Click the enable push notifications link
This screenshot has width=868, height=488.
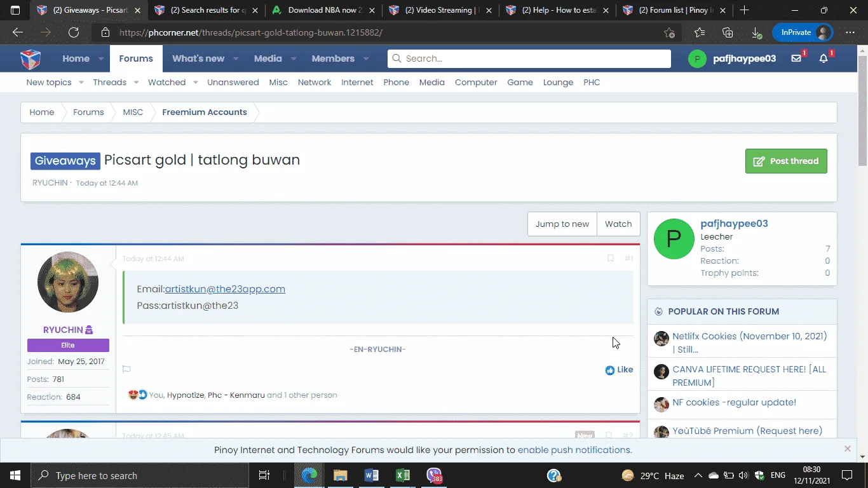coord(574,450)
